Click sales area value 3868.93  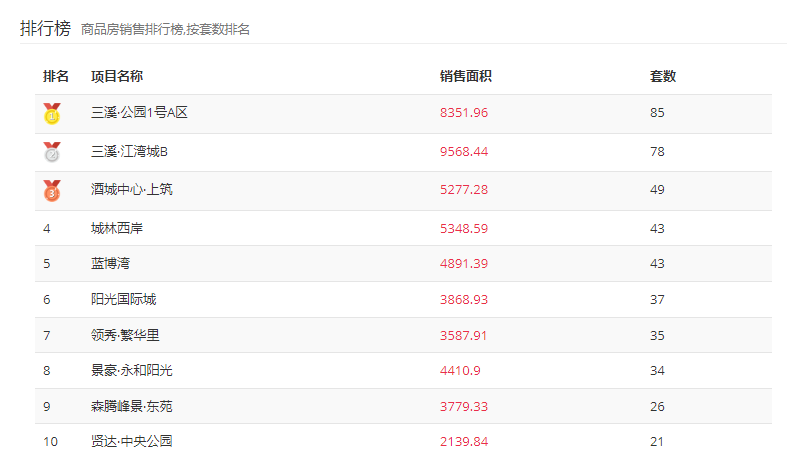coord(464,299)
